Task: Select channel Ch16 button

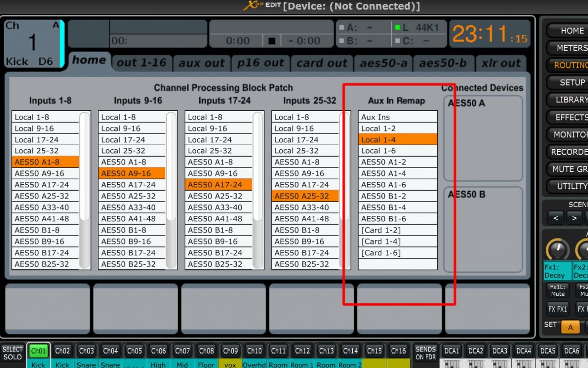Action: pos(398,351)
